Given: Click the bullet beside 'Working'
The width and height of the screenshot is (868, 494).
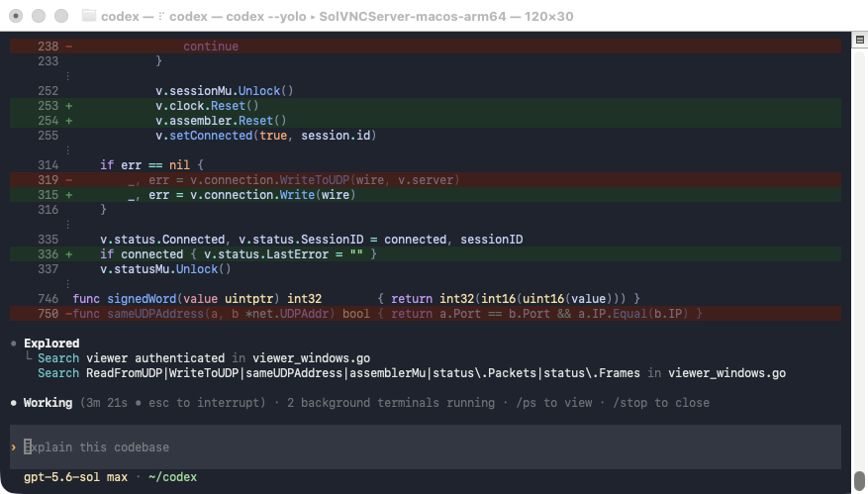Looking at the screenshot, I should pyautogui.click(x=13, y=403).
